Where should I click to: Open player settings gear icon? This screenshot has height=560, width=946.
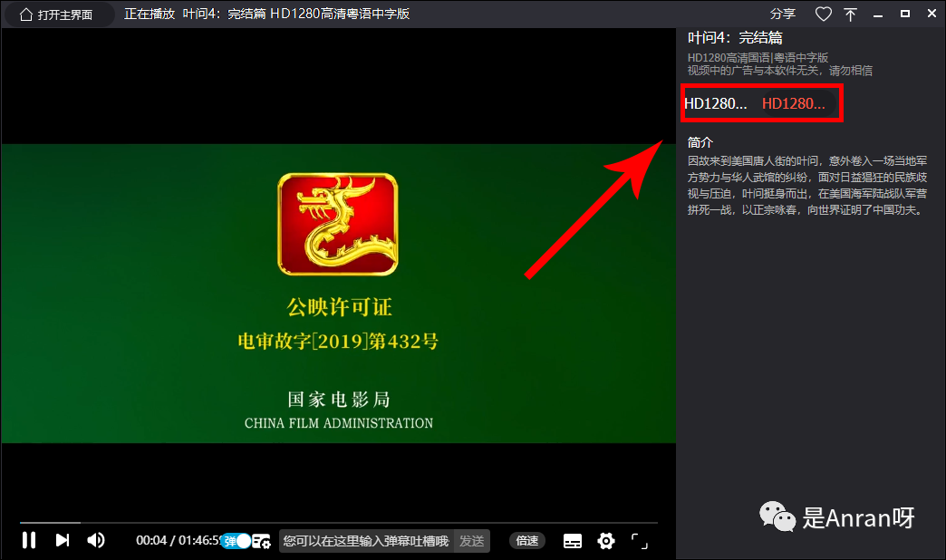[x=606, y=541]
